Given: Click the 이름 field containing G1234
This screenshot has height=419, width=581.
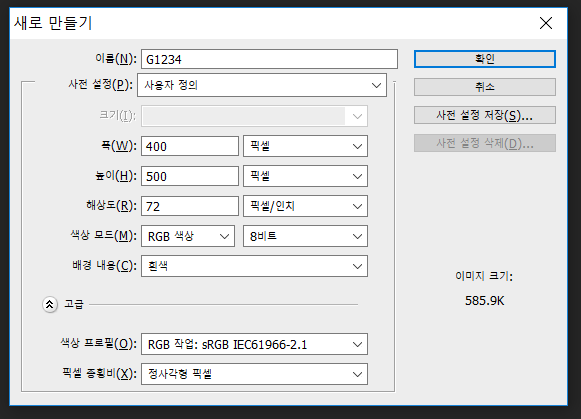Looking at the screenshot, I should click(x=269, y=59).
